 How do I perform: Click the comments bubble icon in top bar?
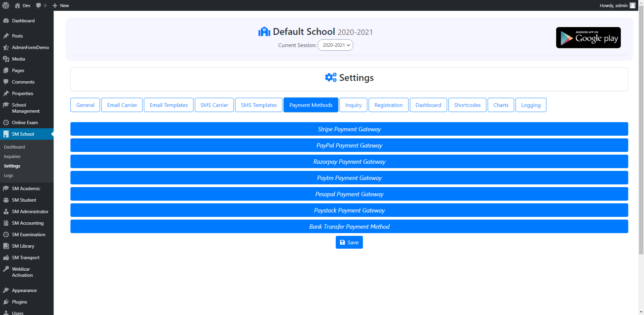pyautogui.click(x=38, y=5)
